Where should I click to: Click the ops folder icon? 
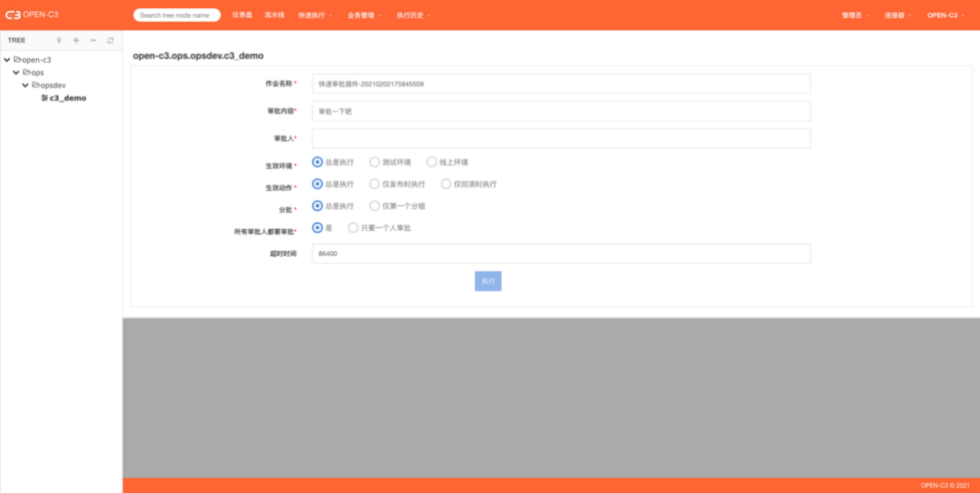[x=27, y=72]
